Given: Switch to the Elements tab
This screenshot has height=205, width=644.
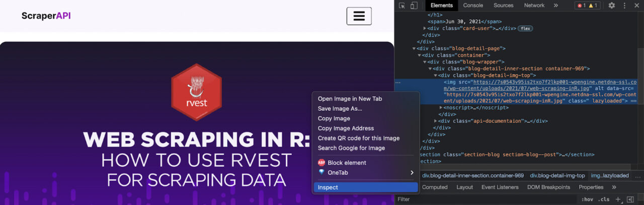Looking at the screenshot, I should 441,6.
